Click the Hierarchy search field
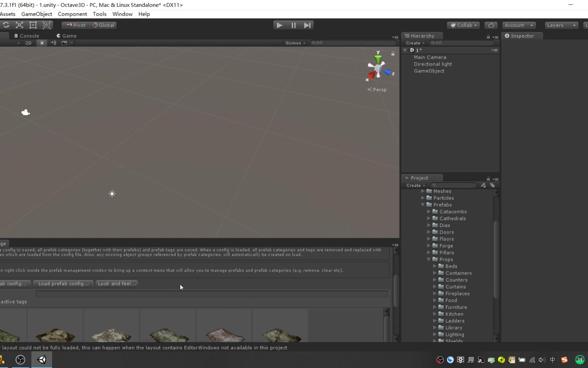 461,43
